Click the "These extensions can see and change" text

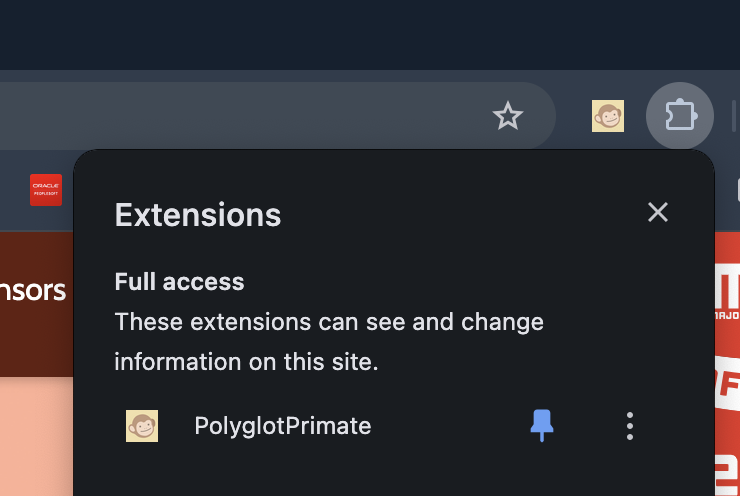[x=329, y=322]
